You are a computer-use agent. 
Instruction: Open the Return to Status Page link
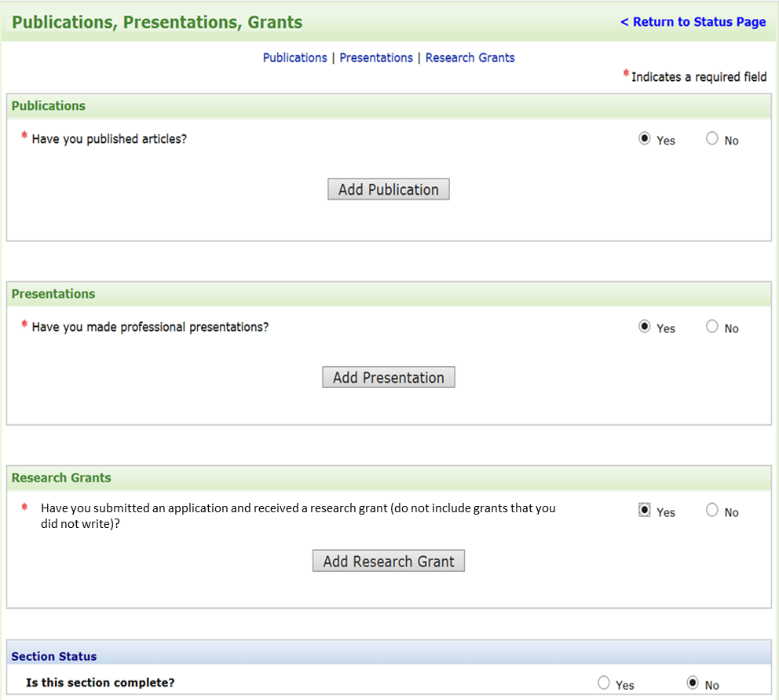[x=693, y=22]
